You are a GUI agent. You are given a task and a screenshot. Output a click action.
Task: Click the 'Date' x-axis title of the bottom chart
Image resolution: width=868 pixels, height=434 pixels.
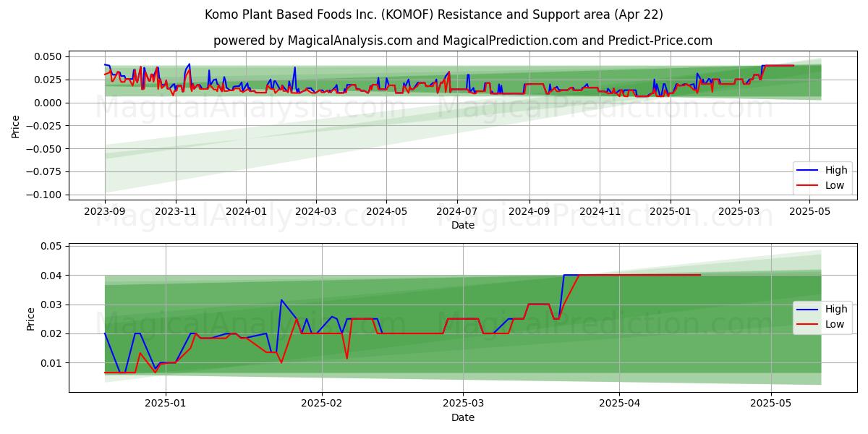tap(463, 417)
